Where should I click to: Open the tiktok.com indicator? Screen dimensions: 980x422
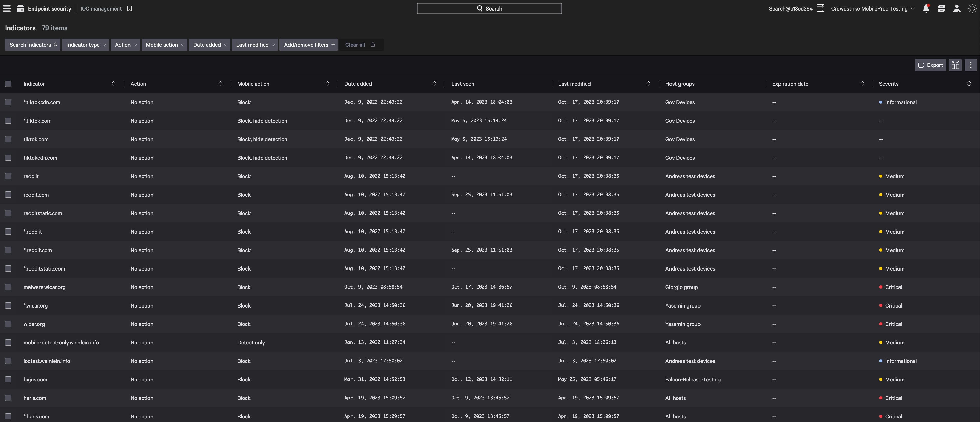[36, 139]
